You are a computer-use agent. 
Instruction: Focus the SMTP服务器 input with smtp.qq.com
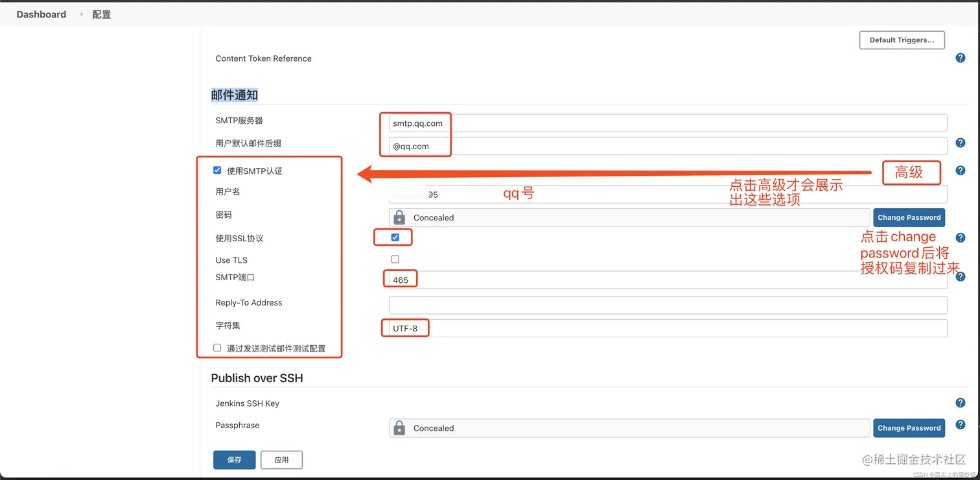coord(668,123)
